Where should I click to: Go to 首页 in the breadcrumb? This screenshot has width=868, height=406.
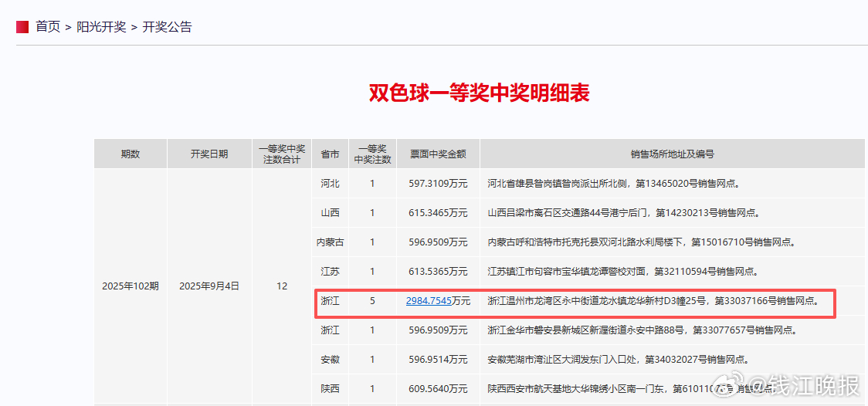(x=48, y=26)
